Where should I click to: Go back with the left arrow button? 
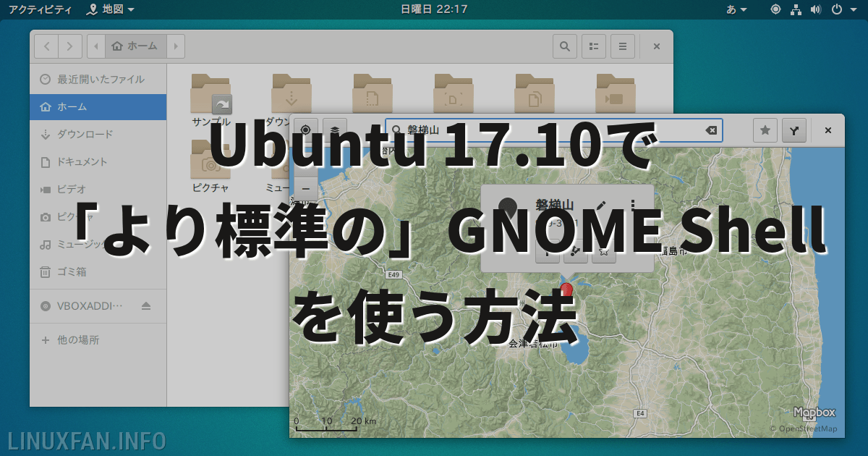[46, 46]
